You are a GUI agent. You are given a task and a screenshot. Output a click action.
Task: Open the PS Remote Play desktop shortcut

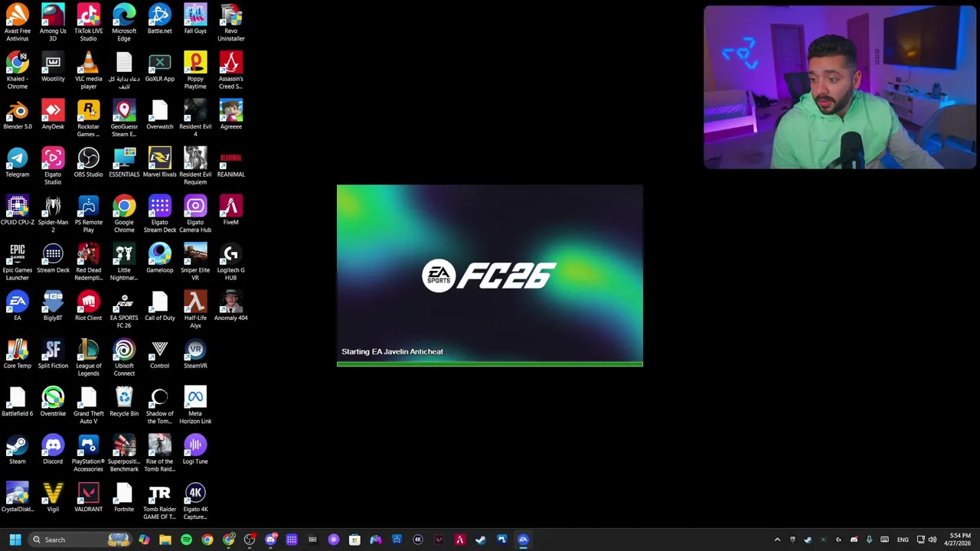88,214
